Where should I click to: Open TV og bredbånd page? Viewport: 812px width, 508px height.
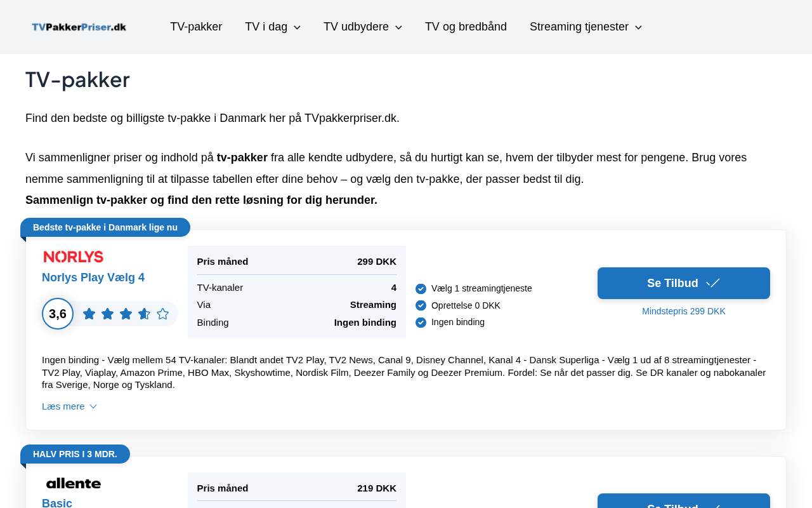pos(466,27)
